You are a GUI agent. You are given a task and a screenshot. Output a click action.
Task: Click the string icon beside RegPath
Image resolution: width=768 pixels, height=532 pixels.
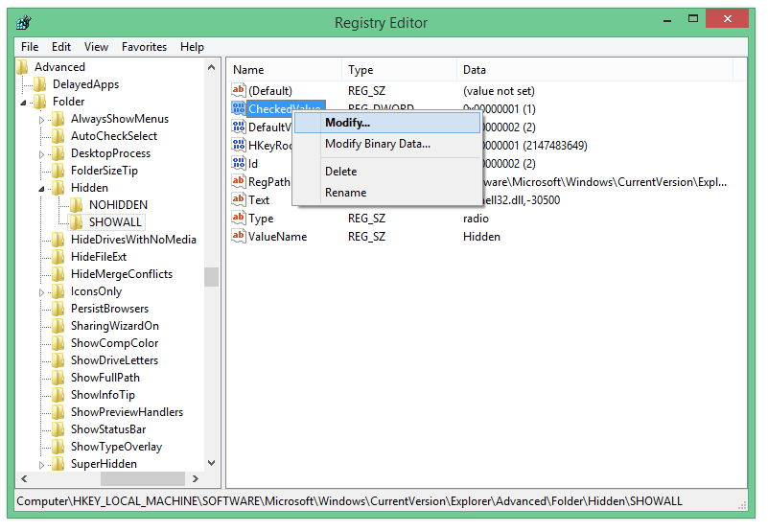click(x=239, y=181)
